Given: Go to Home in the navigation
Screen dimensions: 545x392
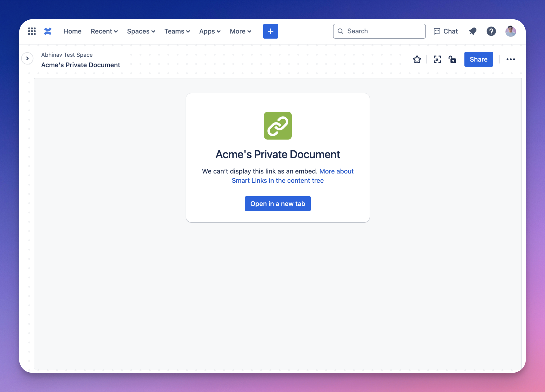Looking at the screenshot, I should [72, 31].
